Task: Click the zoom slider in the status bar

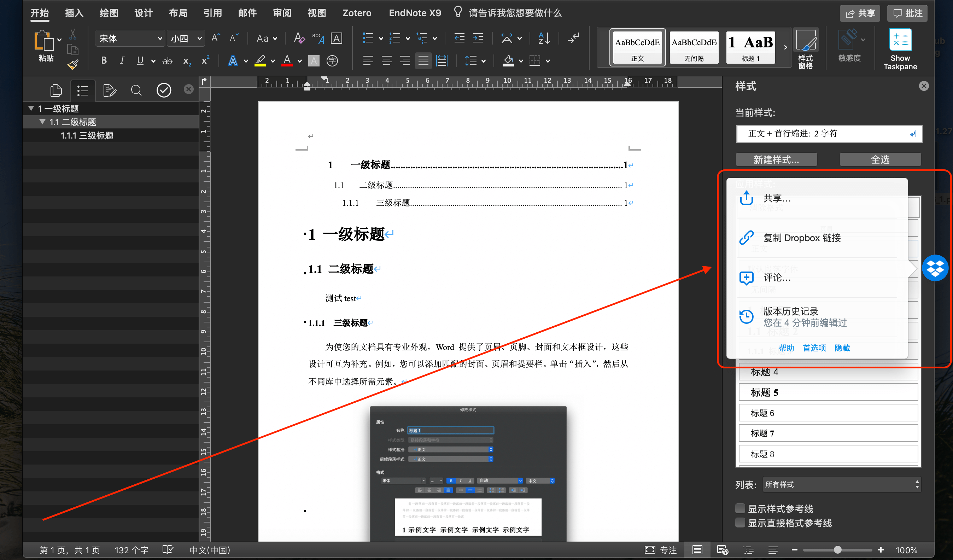Action: tap(837, 550)
